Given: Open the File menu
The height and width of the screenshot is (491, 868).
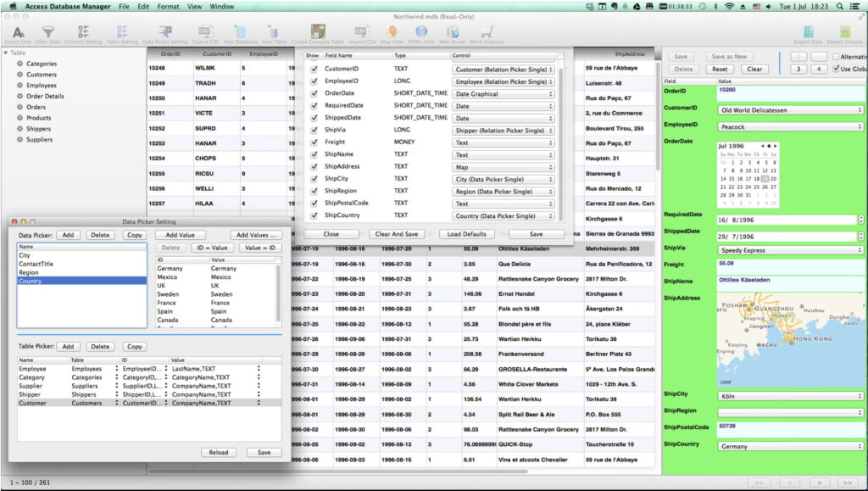Looking at the screenshot, I should coord(124,7).
